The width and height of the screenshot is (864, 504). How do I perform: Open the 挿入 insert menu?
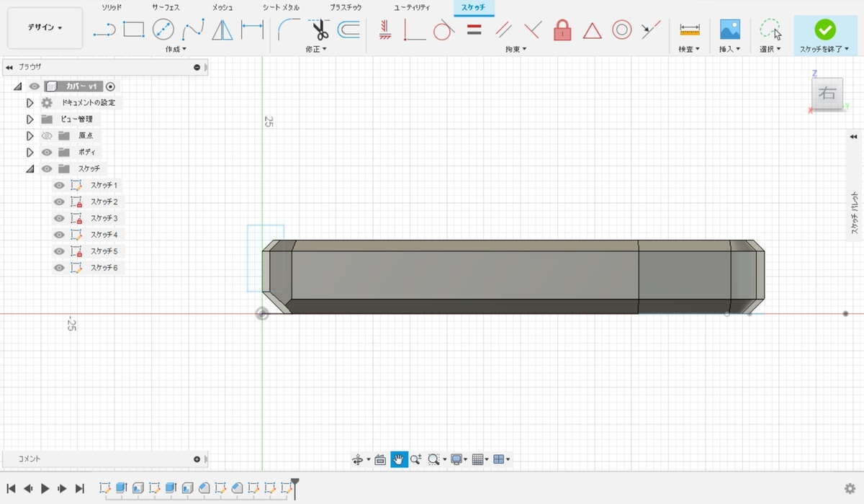729,49
